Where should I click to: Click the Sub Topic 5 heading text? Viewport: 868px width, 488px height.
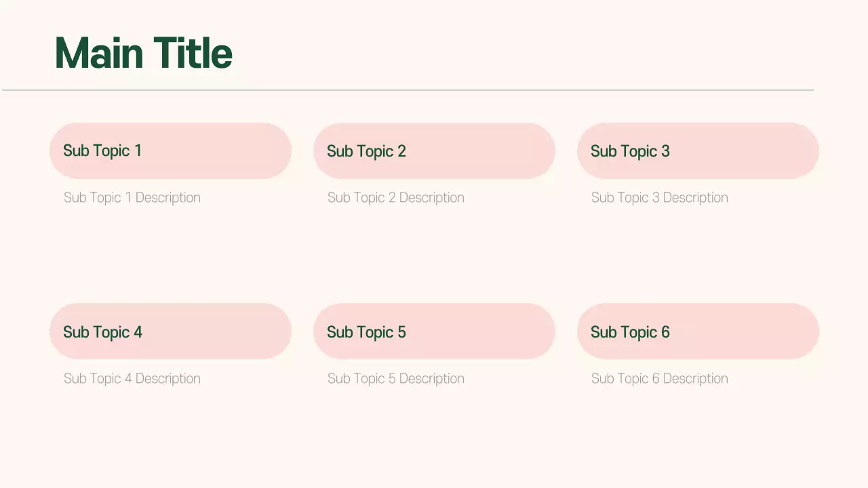[x=366, y=332]
